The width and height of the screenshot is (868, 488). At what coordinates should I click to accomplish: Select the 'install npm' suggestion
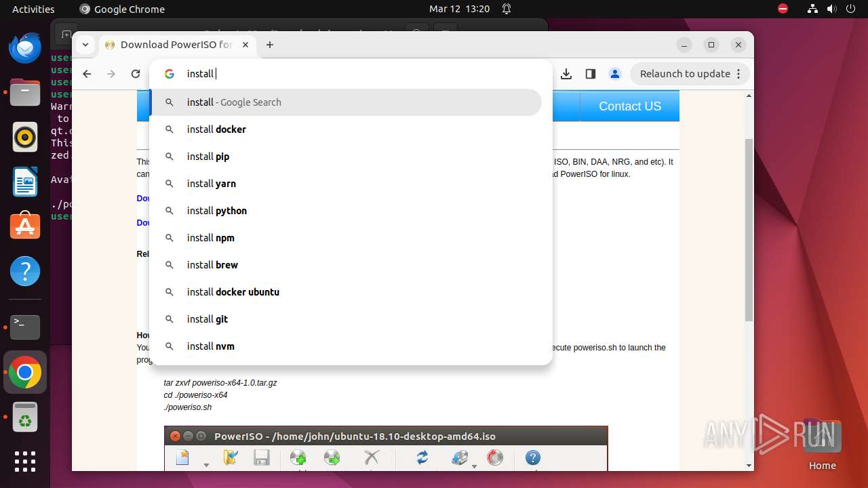pos(346,238)
